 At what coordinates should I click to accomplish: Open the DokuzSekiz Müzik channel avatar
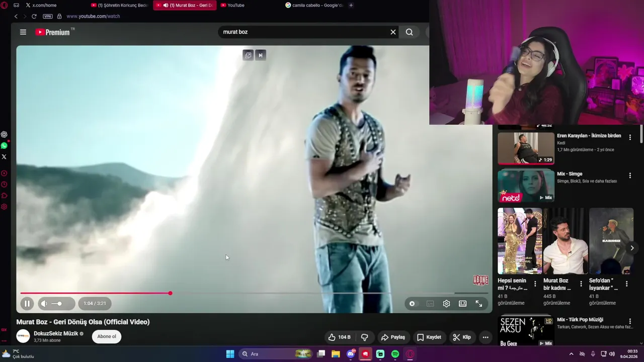(x=23, y=336)
